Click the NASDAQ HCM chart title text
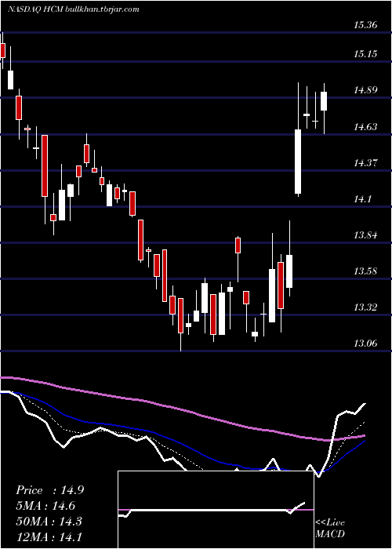Image resolution: width=392 pixels, height=549 pixels. (x=74, y=9)
